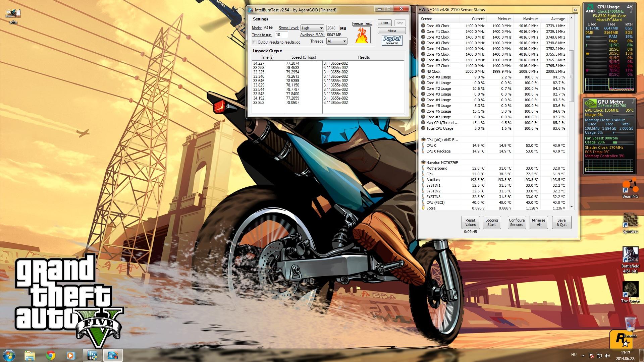Click the flame Freeze Test icon
Screen dimensions: 644x362
pos(362,35)
